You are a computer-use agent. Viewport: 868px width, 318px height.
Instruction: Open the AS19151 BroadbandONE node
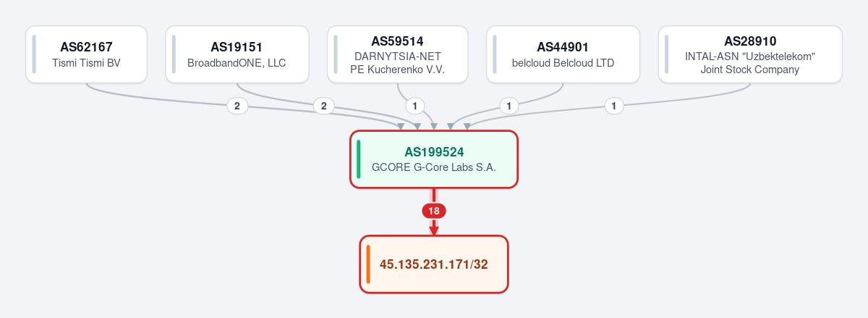237,54
